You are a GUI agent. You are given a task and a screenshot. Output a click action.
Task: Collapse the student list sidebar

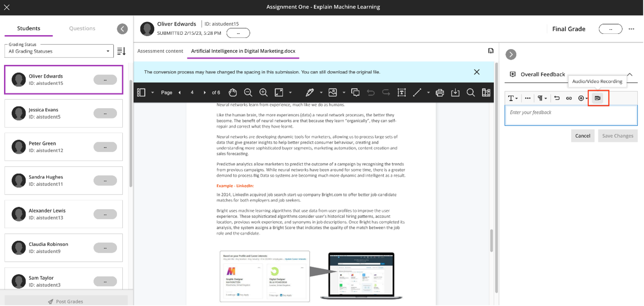tap(122, 28)
